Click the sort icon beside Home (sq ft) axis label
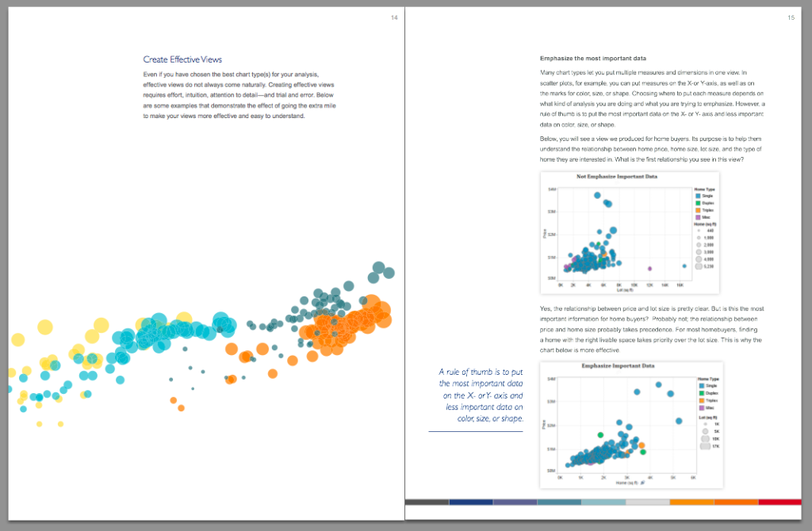This screenshot has height=531, width=812. (642, 483)
